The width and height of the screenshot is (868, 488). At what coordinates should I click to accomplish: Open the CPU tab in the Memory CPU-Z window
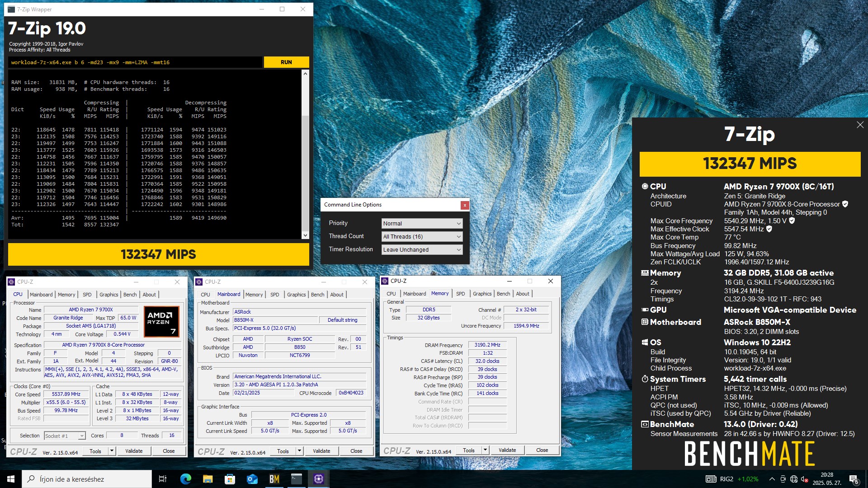click(391, 294)
